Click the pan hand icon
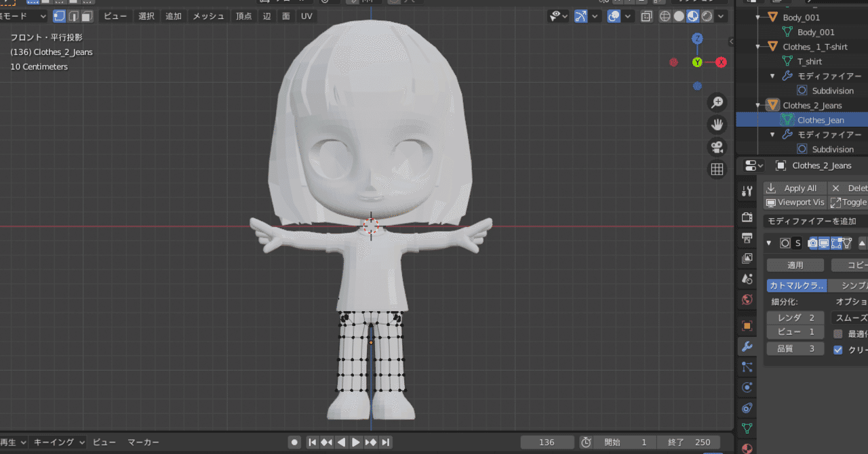The width and height of the screenshot is (868, 454). (717, 125)
